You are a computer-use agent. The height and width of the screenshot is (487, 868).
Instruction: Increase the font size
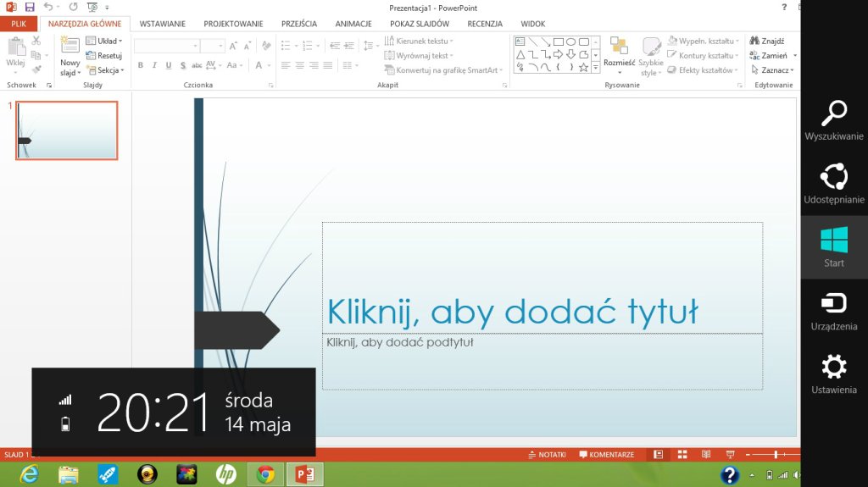coord(234,46)
